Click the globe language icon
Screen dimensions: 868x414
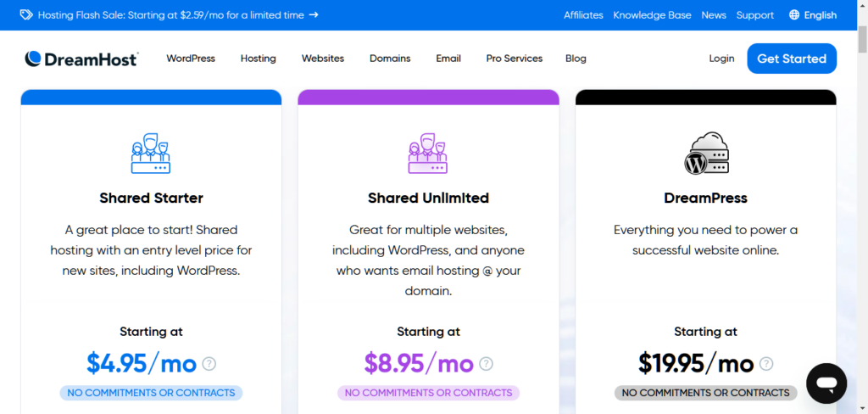(794, 15)
